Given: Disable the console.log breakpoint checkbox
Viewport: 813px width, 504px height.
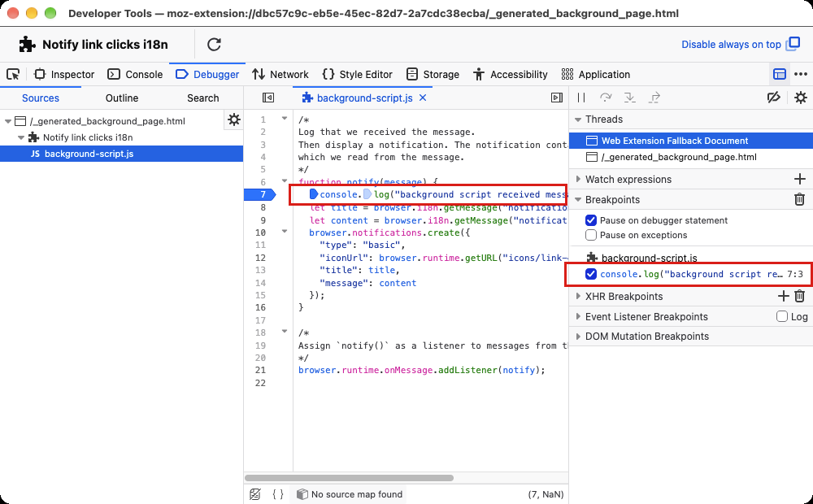Looking at the screenshot, I should pyautogui.click(x=590, y=274).
